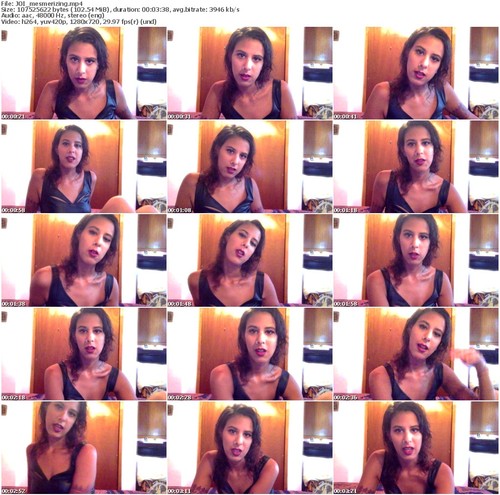Open the frame at 00:00:31
Viewport: 500px width, 495px height.
click(250, 73)
